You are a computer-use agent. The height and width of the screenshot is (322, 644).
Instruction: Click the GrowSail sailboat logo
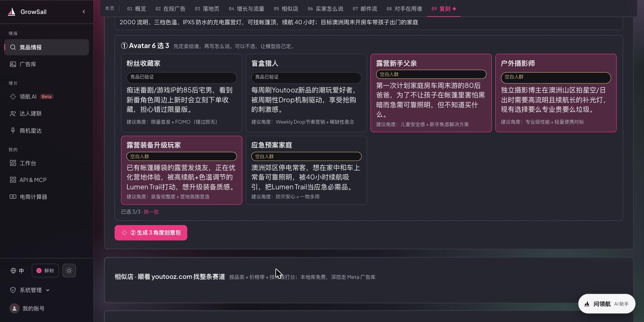11,12
